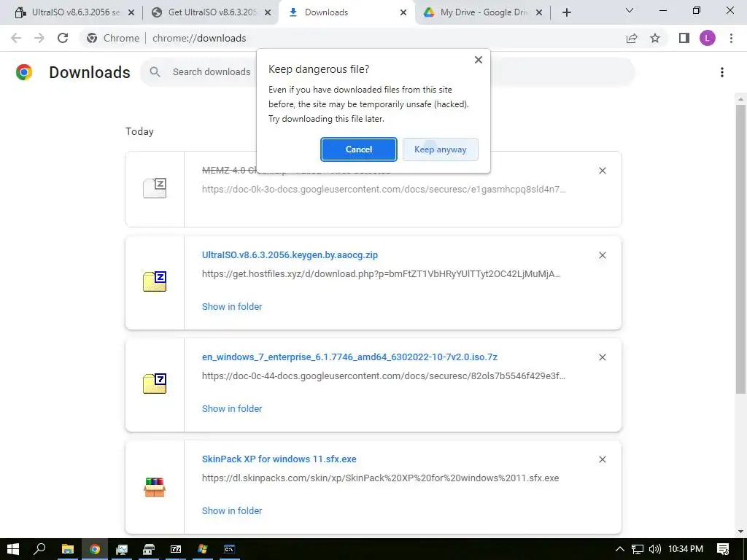Screen dimensions: 747x560
Task: Remove UltraISO keygen zip from list
Action: click(602, 255)
